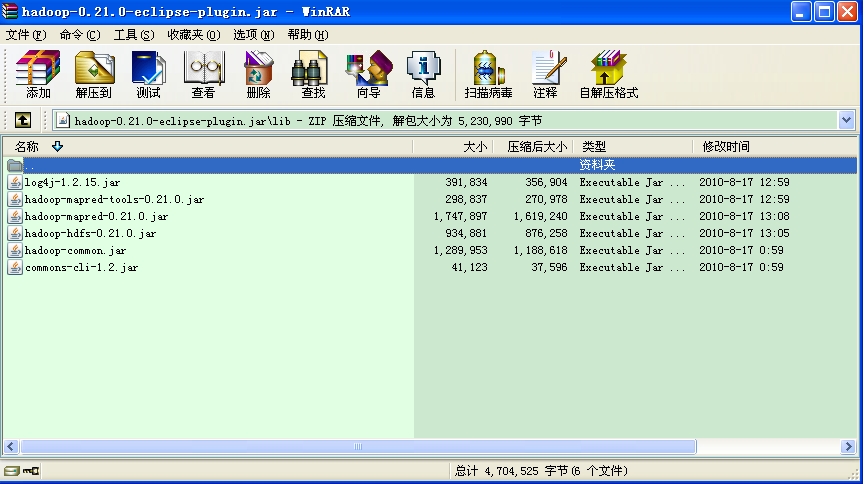
Task: Sort by 修改时间 column header
Action: tap(775, 147)
